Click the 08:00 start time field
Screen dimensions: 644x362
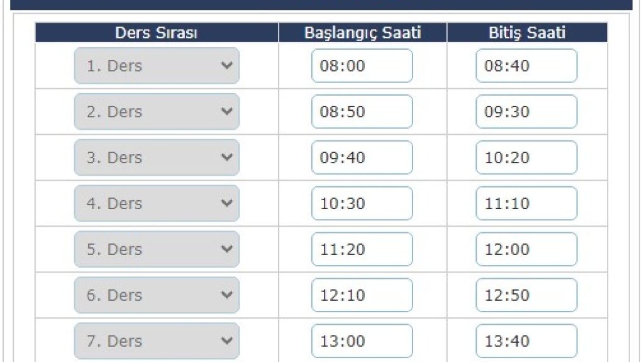click(362, 66)
